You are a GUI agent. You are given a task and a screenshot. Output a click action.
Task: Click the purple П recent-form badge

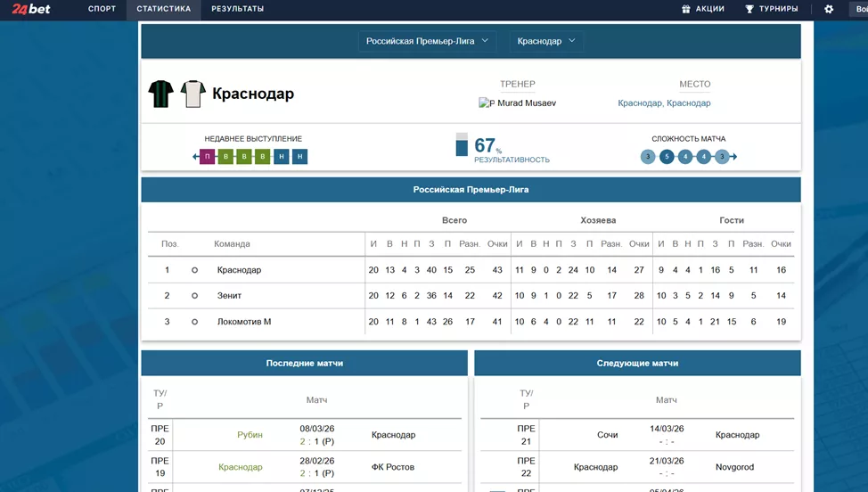(x=208, y=157)
